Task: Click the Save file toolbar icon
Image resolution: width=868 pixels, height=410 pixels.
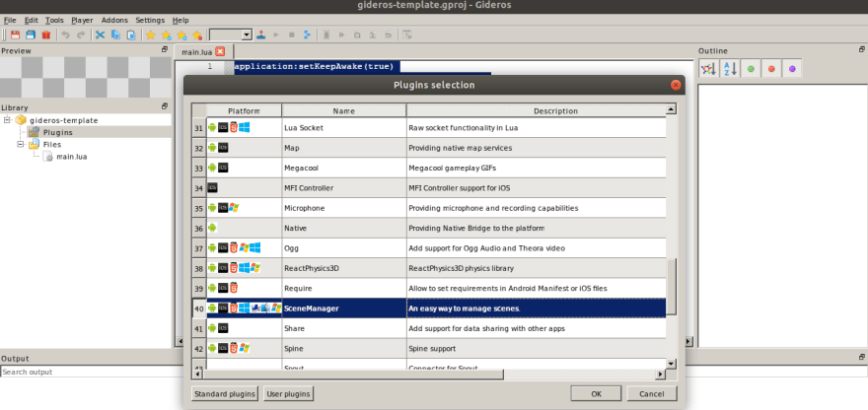Action: (15, 34)
